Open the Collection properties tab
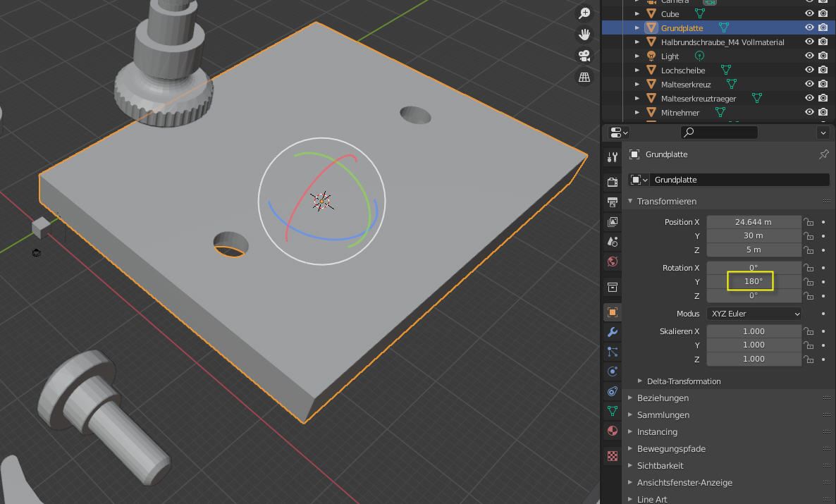The width and height of the screenshot is (836, 504). [x=613, y=288]
